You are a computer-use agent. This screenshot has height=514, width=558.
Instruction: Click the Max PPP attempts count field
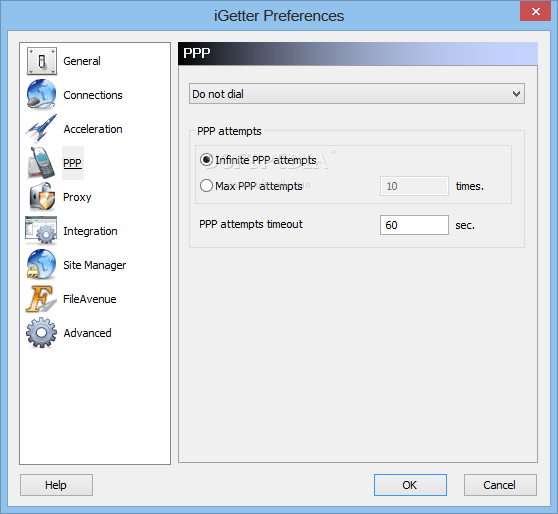coord(414,186)
